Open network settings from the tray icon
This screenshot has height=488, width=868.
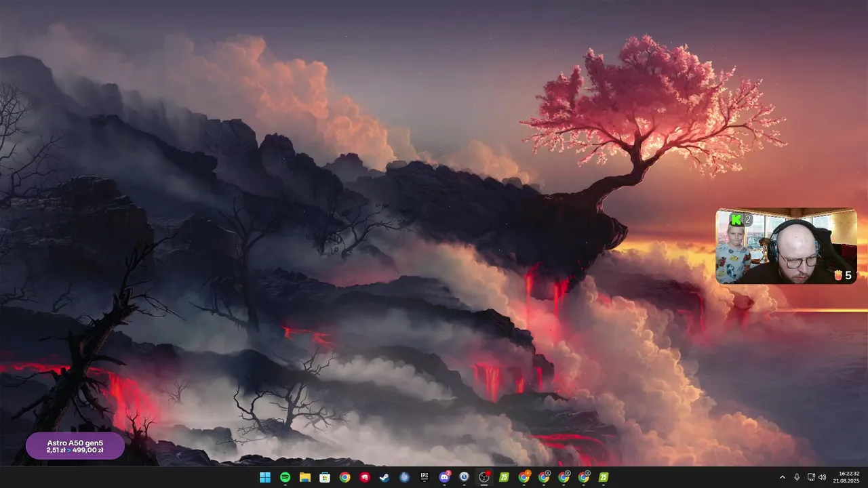click(812, 477)
